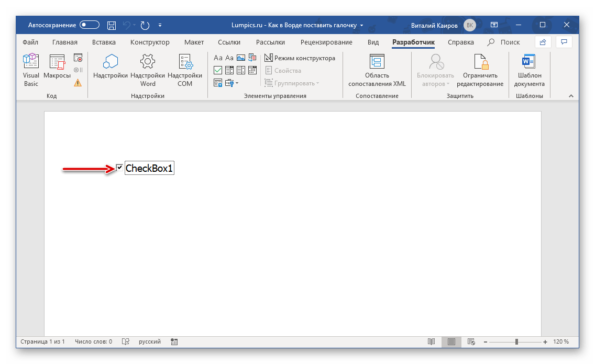Image resolution: width=595 pixels, height=364 pixels.
Task: Open the document title dropdown arrow
Action: [361, 26]
